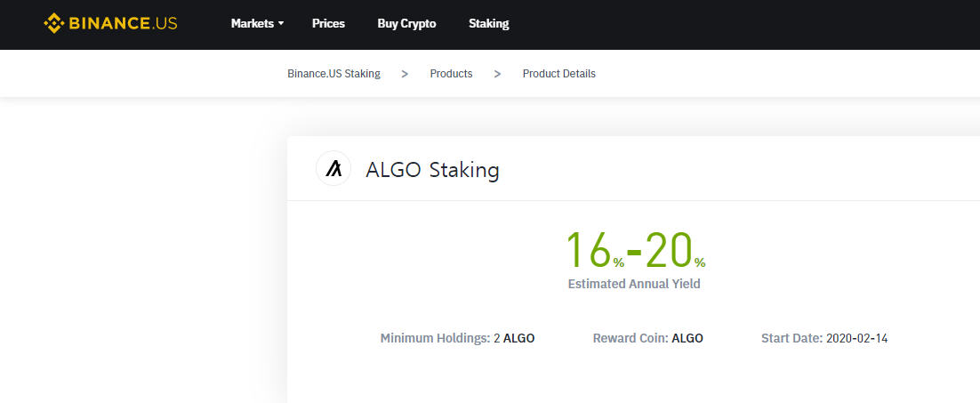Click the chevron before Product Details
Image resolution: width=980 pixels, height=403 pixels.
point(497,74)
